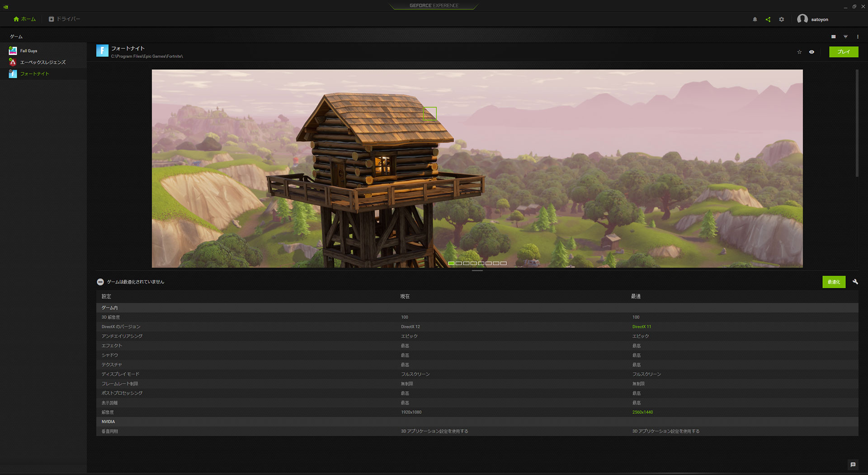Viewport: 868px width, 475px height.
Task: Toggle the eye visibility icon for Fortnite
Action: [811, 52]
